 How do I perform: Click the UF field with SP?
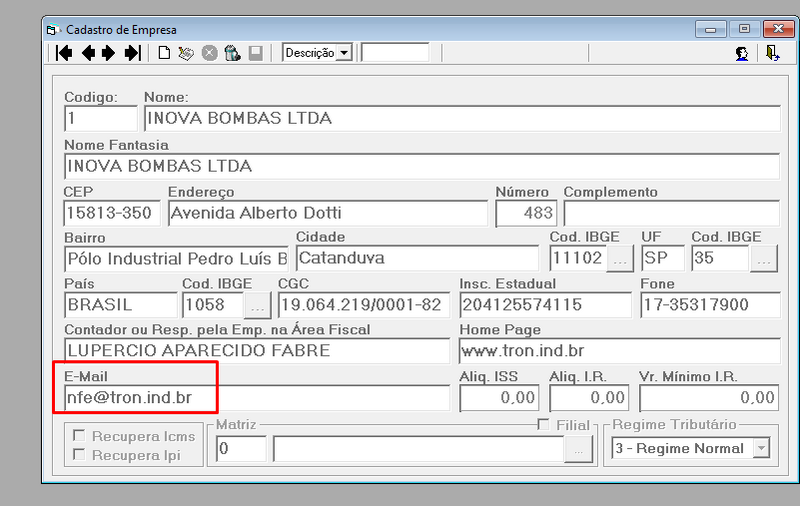663,258
